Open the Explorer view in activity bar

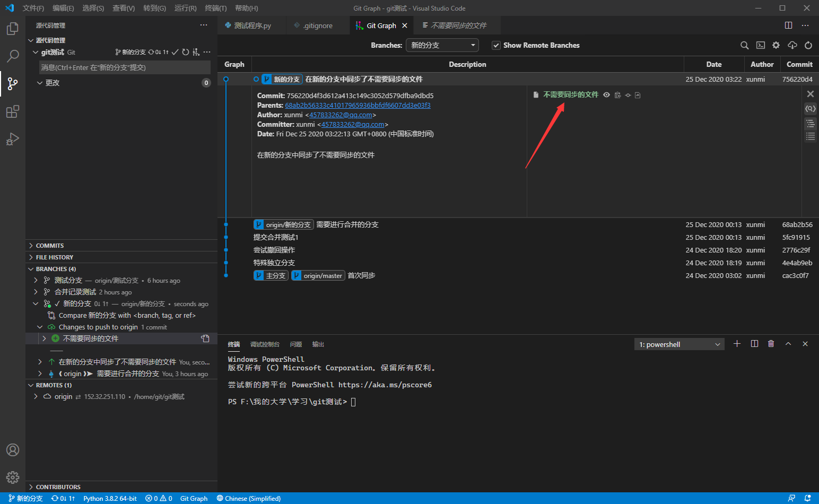[13, 29]
